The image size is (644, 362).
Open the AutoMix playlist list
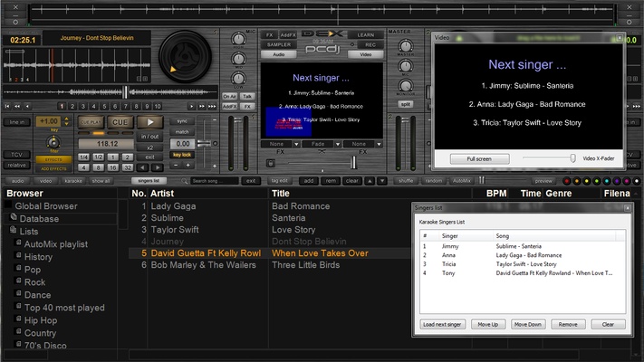pos(56,244)
